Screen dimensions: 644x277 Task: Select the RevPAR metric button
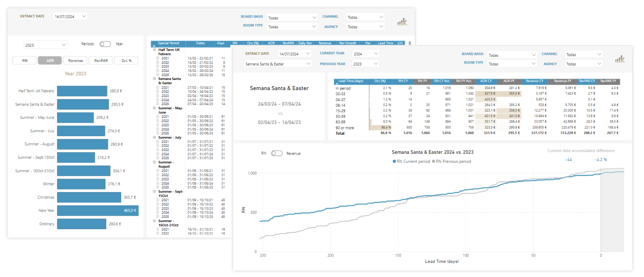[101, 61]
